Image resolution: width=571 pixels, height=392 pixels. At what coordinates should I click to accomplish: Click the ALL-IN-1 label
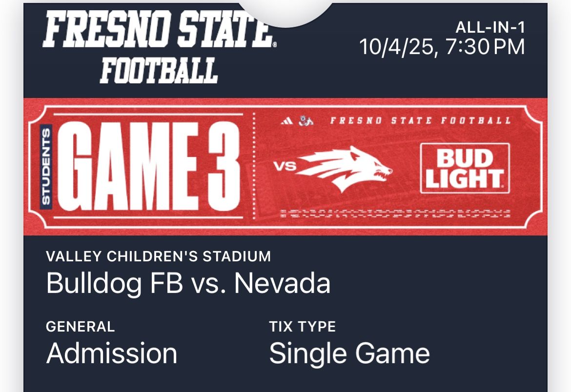pyautogui.click(x=490, y=27)
